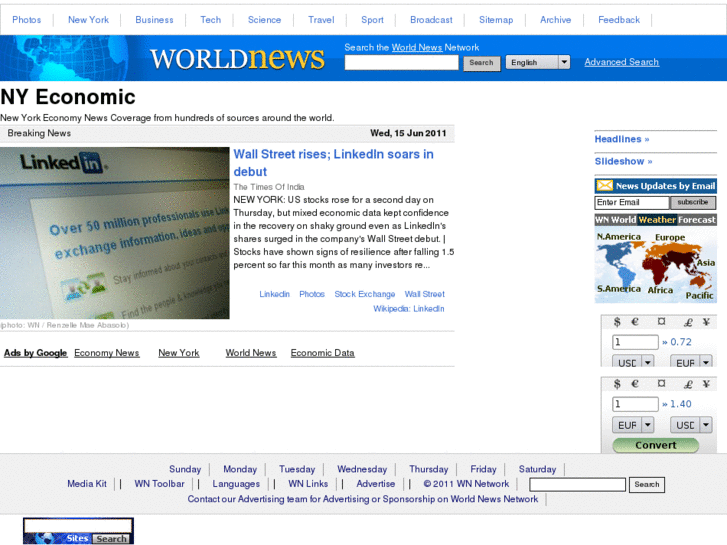The image size is (727, 545).
Task: Click the pound symbol in first converter
Action: pyautogui.click(x=688, y=322)
